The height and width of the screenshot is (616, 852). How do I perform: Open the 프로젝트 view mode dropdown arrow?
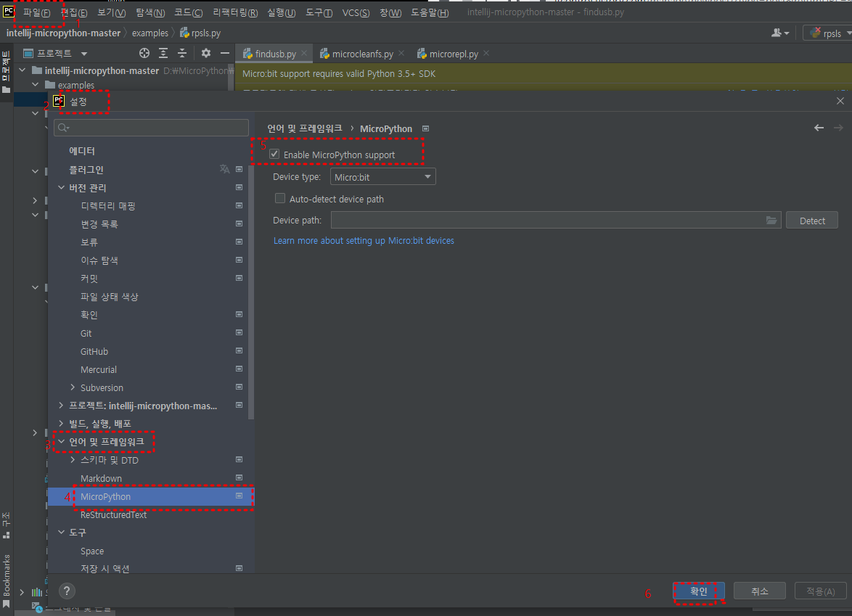[x=84, y=54]
